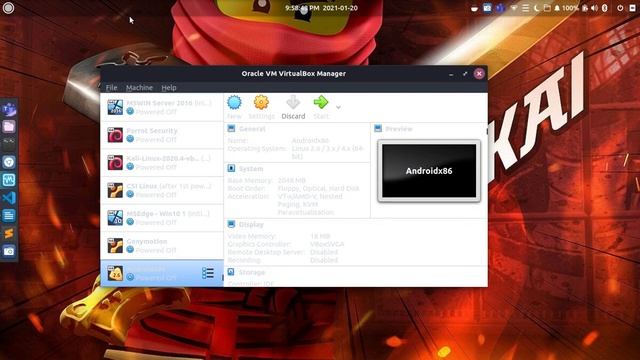Expand the Start button dropdown arrow

click(338, 107)
